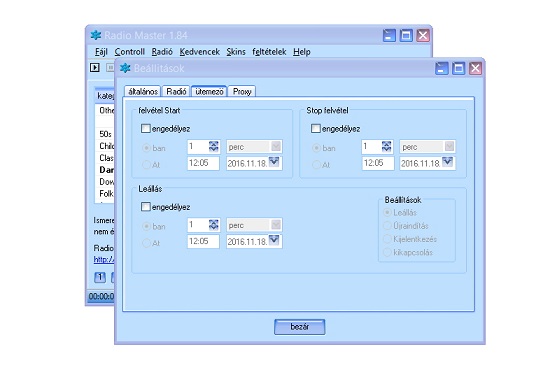The width and height of the screenshot is (550, 384).
Task: Open the date picker arrow in Stop felvétel
Action: (x=448, y=162)
